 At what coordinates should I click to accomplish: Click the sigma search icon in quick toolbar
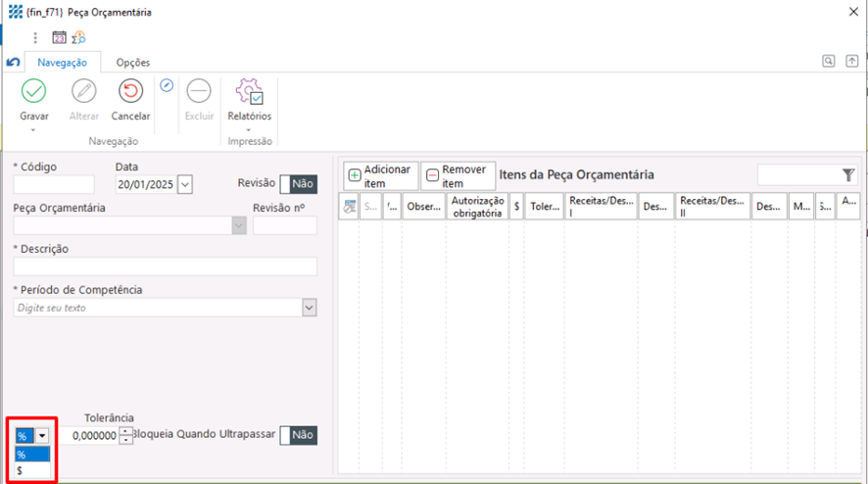click(x=78, y=38)
